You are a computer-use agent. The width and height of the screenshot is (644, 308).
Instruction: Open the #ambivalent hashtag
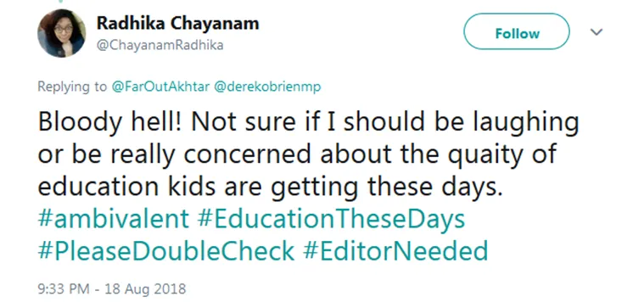point(113,218)
